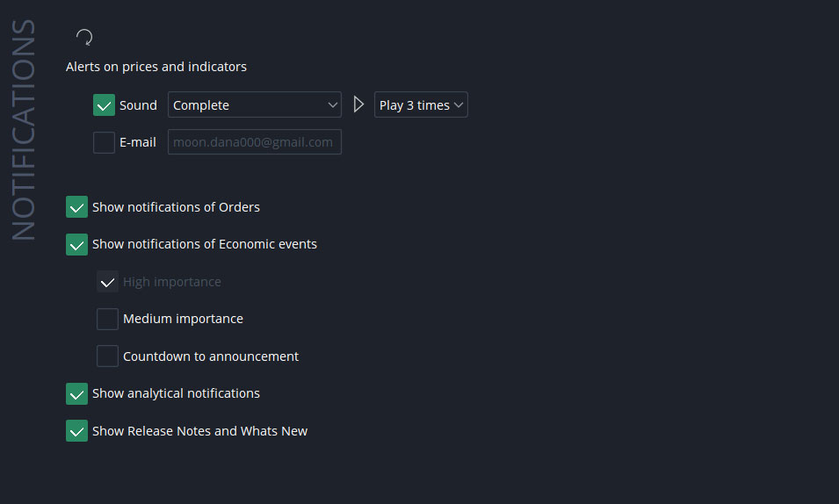Viewport: 839px width, 504px height.
Task: Disable the Sound alert checkbox
Action: (104, 105)
